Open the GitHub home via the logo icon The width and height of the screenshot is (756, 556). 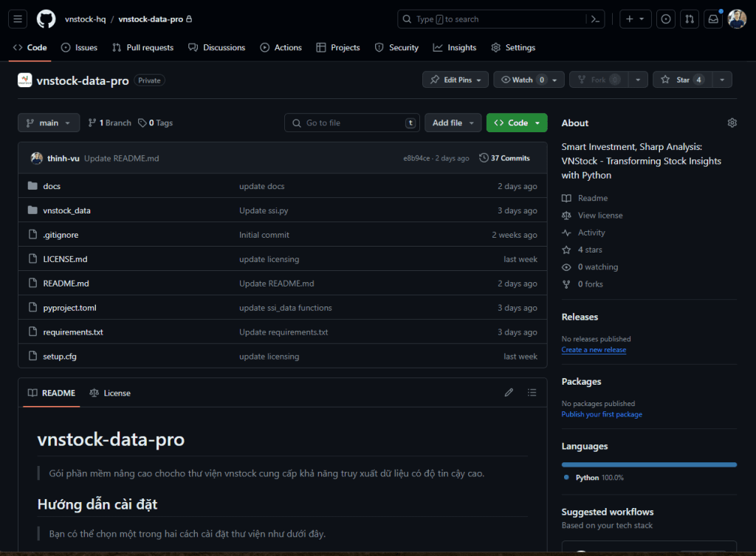tap(45, 18)
